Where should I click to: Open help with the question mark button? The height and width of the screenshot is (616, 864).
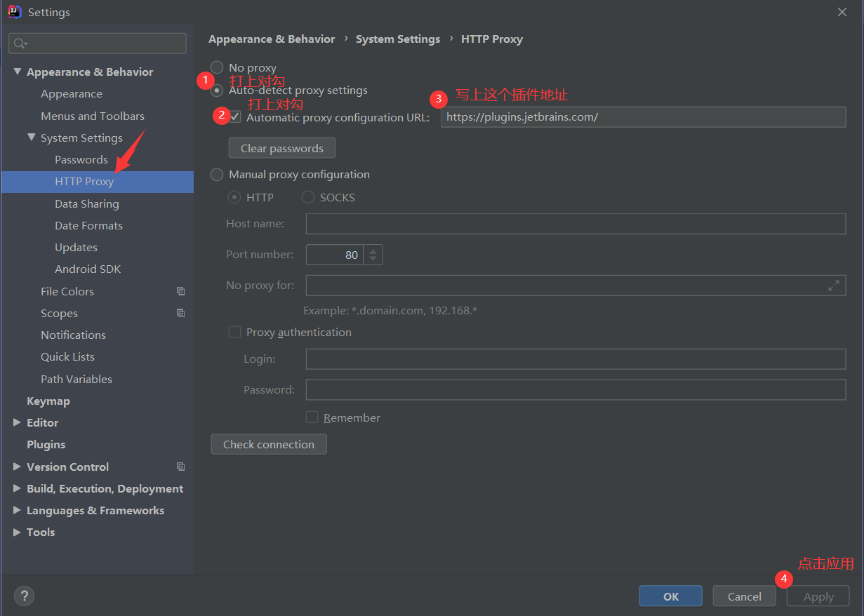(24, 596)
